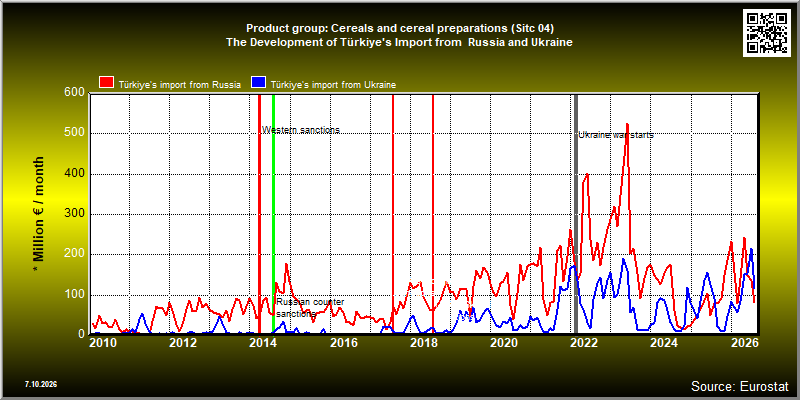Click the 7.10.2026 date stamp
800x400 pixels.
[41, 384]
